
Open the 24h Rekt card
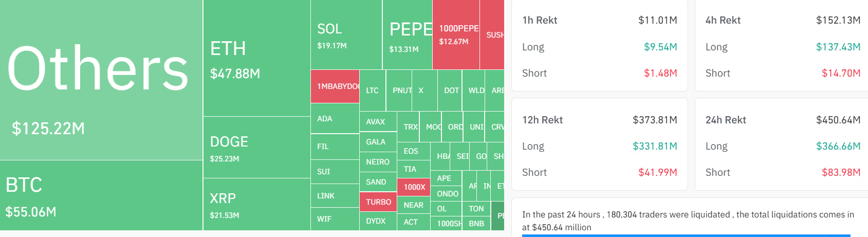click(782, 146)
